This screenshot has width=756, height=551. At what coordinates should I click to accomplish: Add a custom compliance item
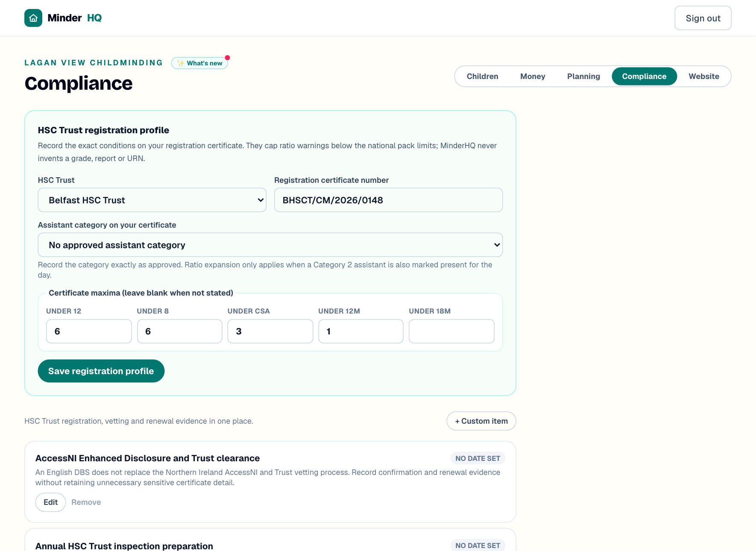[481, 421]
